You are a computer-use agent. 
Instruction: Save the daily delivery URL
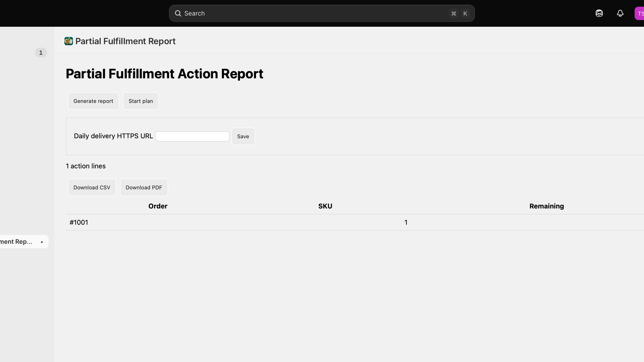tap(243, 136)
